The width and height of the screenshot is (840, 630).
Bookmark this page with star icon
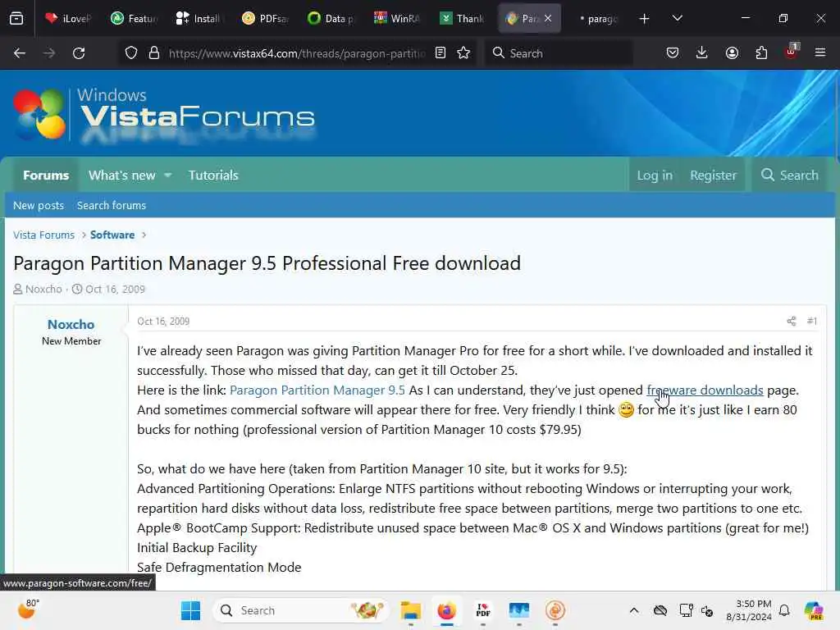(463, 53)
